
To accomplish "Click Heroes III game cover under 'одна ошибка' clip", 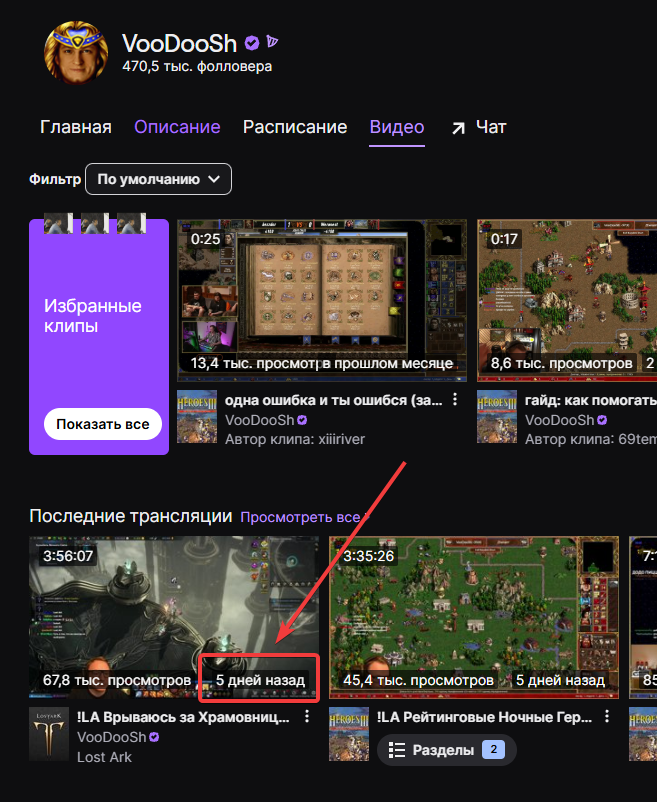I will 197,416.
